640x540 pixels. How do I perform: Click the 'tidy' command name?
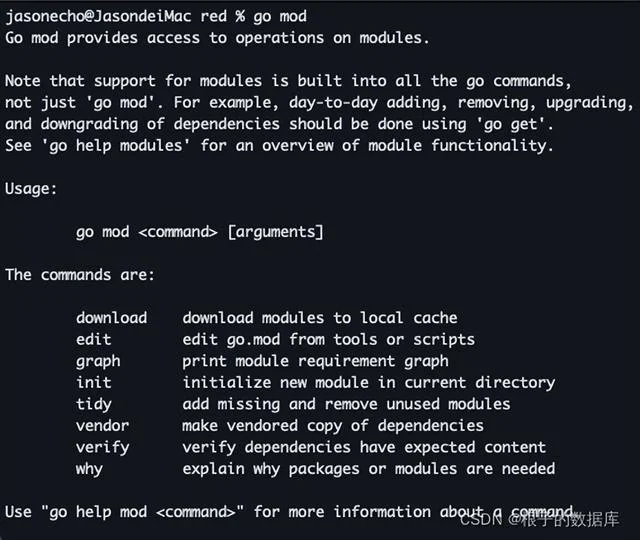pos(94,404)
